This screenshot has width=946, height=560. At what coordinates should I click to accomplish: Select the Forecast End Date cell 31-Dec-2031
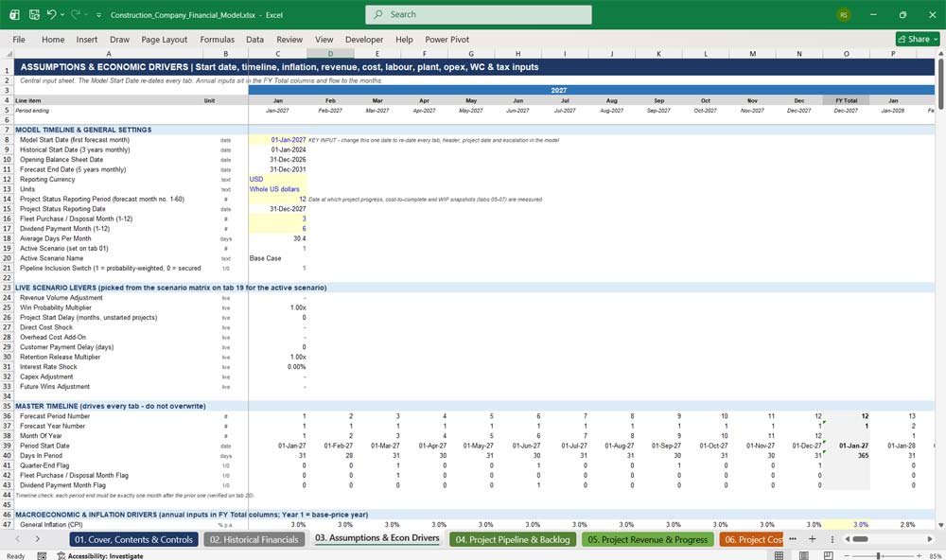coord(277,169)
